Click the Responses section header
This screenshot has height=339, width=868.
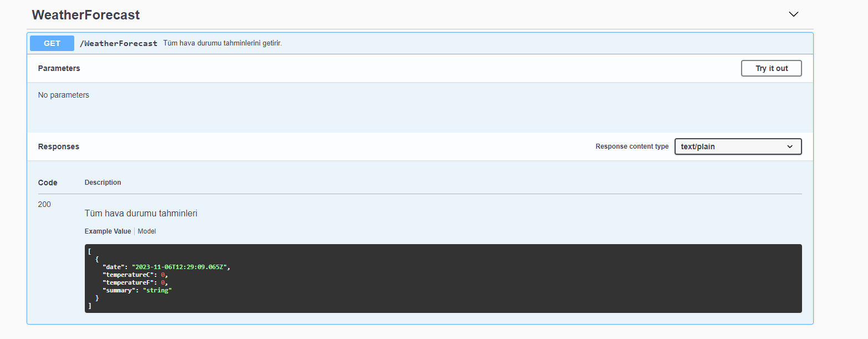tap(58, 146)
